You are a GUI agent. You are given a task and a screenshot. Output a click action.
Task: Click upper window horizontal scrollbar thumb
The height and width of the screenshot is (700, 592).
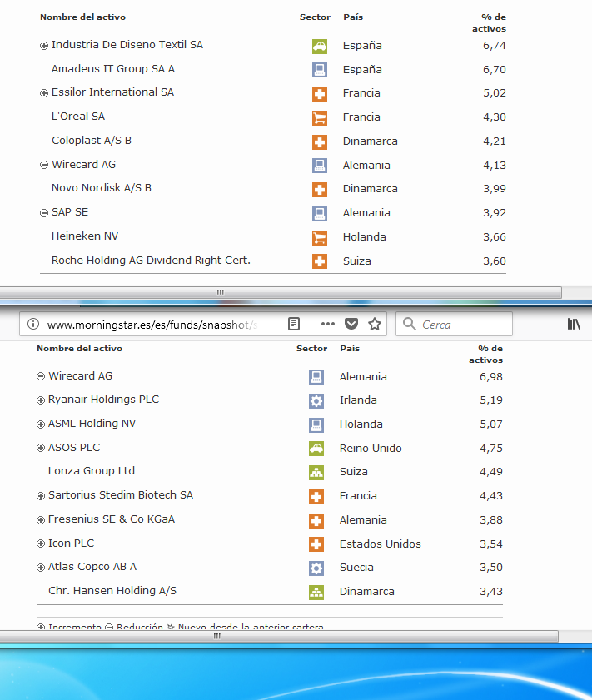pos(281,292)
